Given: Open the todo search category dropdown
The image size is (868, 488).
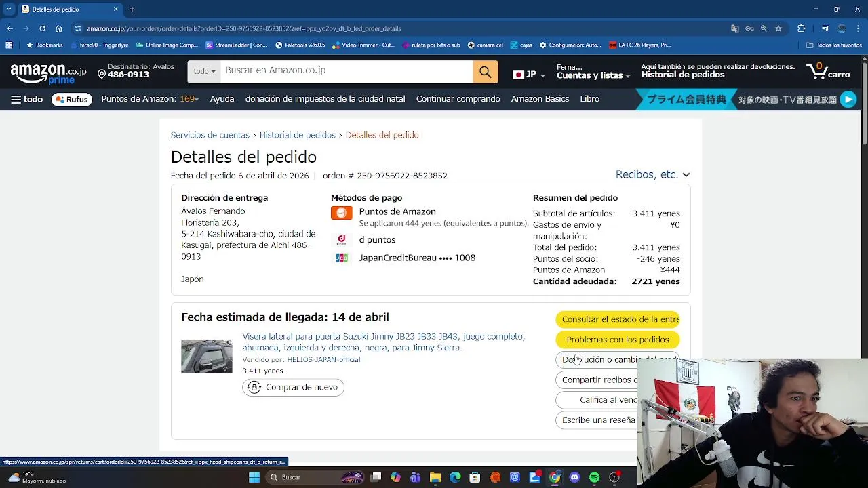Looking at the screenshot, I should (204, 71).
